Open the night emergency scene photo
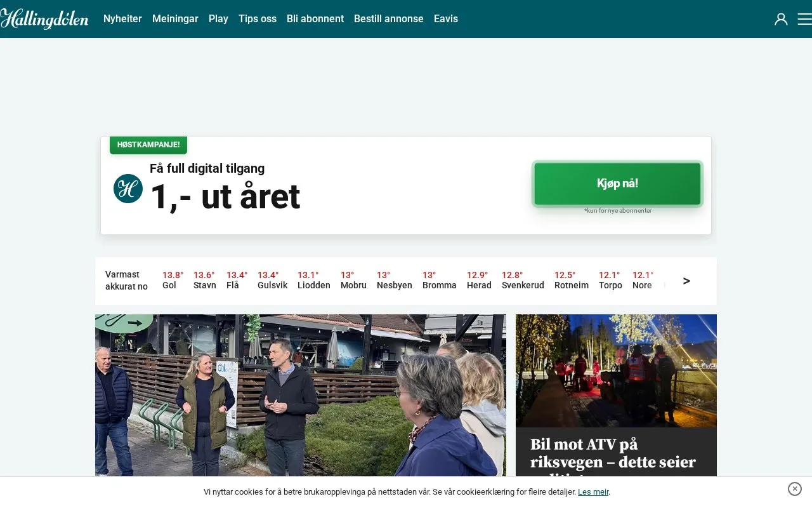The image size is (812, 508). tap(616, 371)
